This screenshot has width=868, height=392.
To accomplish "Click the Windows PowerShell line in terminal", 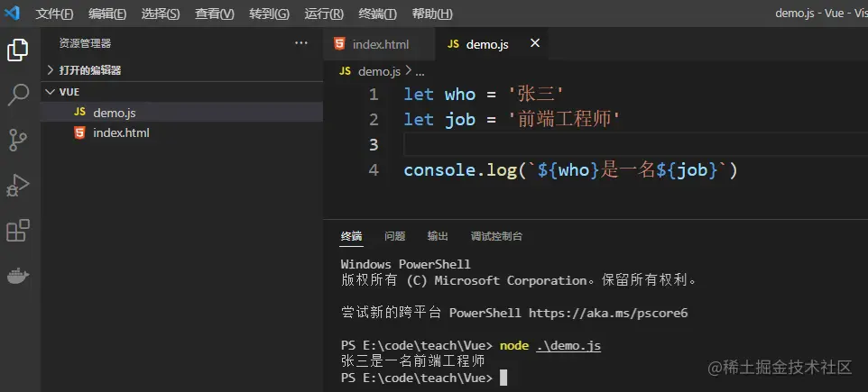I will click(x=406, y=264).
